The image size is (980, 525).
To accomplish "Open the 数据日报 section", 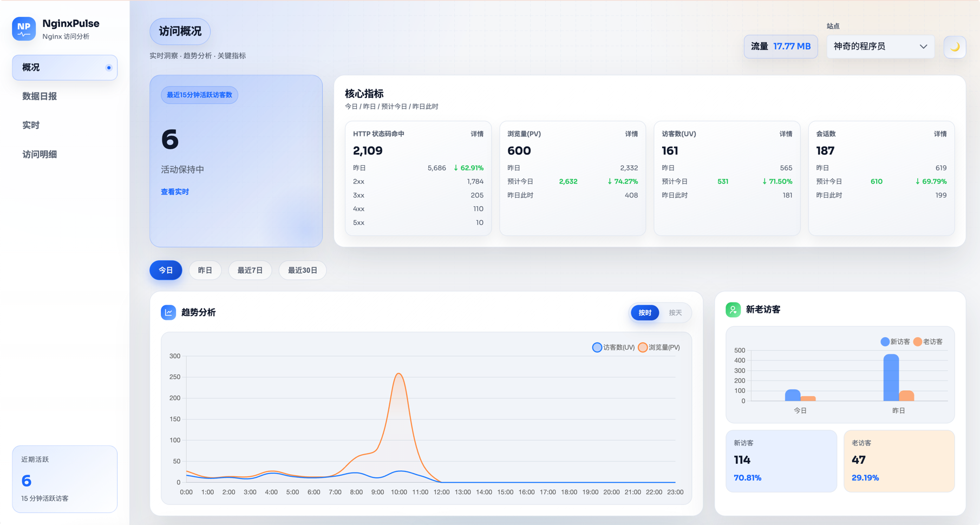I will (40, 96).
